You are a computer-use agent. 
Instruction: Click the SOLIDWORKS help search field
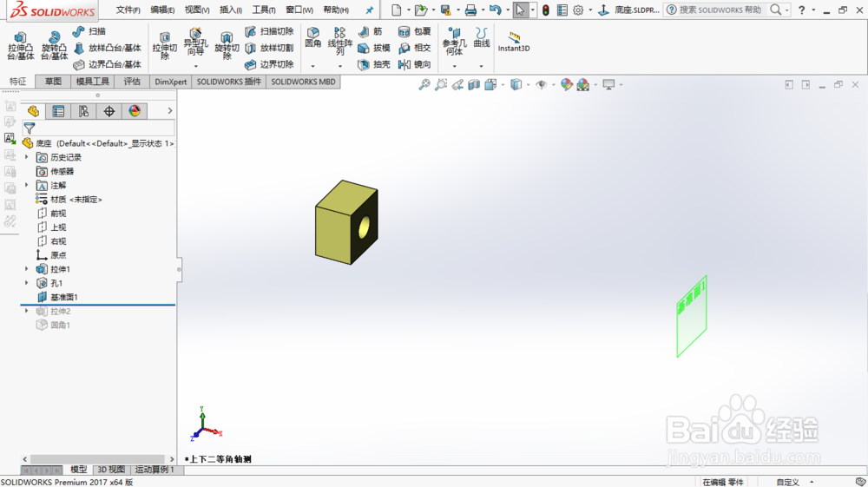coord(720,10)
